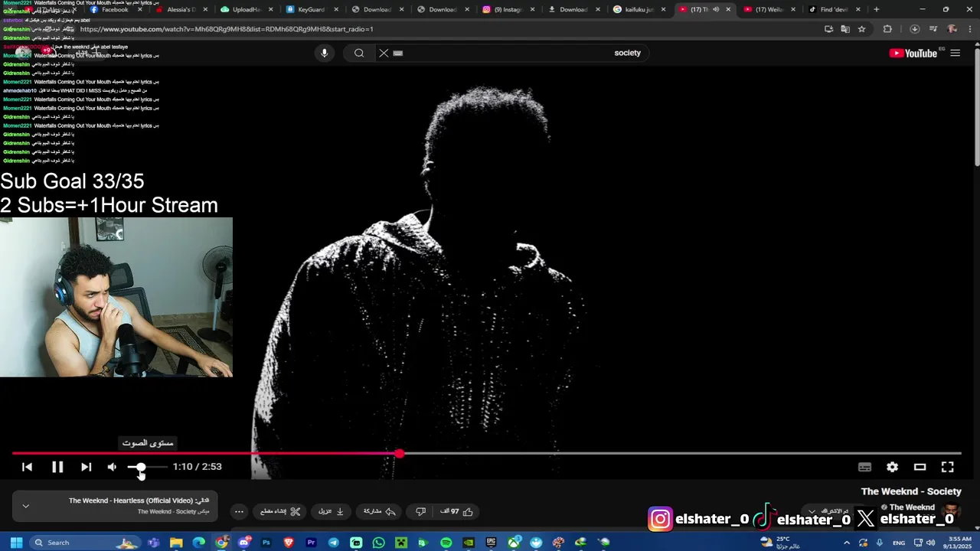This screenshot has height=551, width=980.
Task: Switch to the (9) Instagram tab
Action: point(507,9)
